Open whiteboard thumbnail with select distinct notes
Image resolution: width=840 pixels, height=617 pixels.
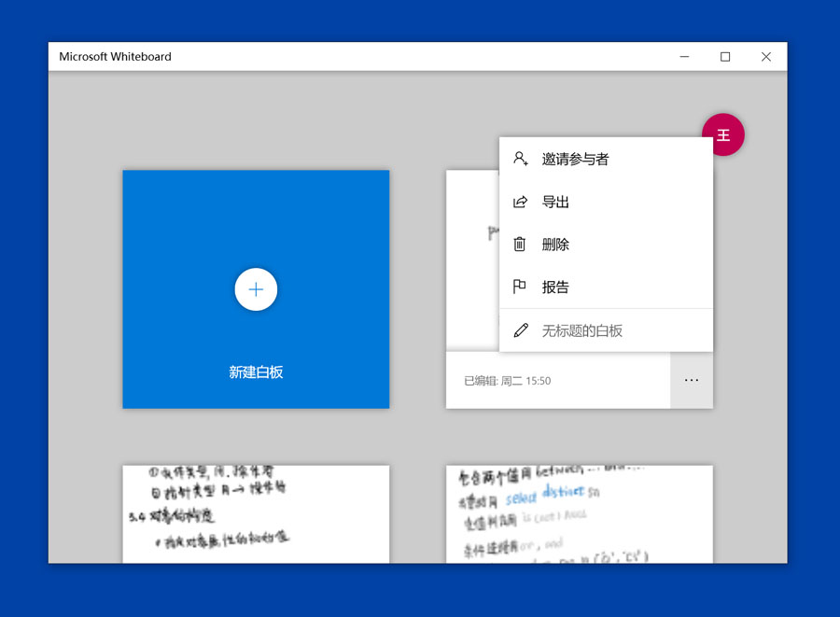click(x=580, y=514)
